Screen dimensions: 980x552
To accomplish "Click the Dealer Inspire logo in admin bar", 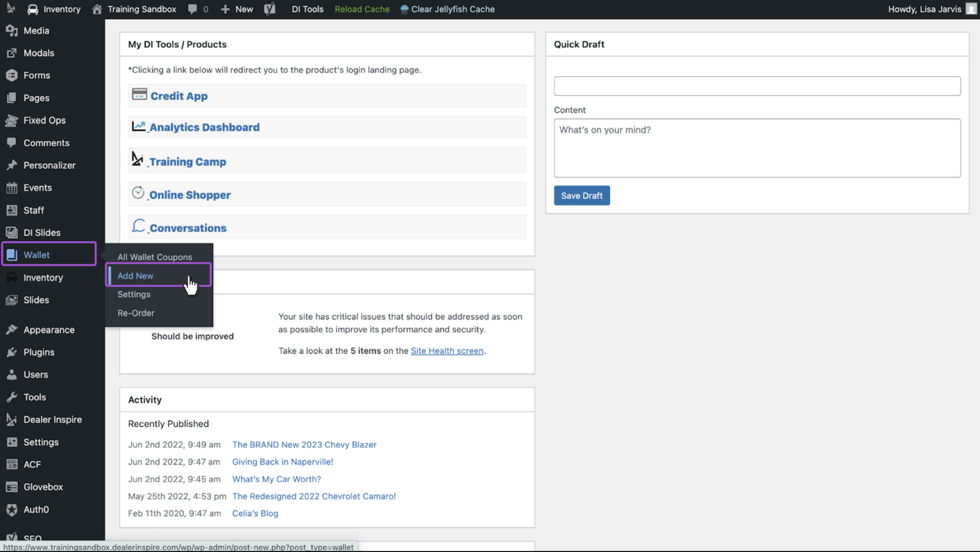I will click(11, 8).
